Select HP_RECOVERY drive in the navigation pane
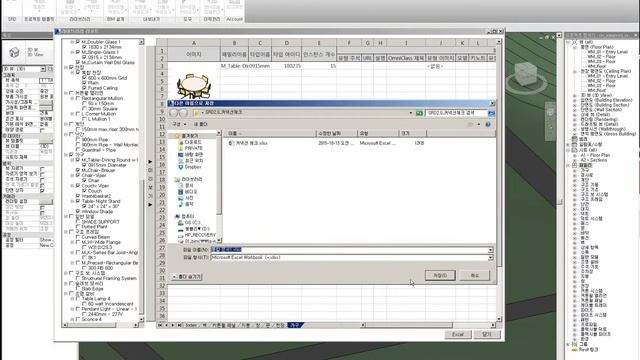The width and height of the screenshot is (640, 360). click(x=197, y=235)
